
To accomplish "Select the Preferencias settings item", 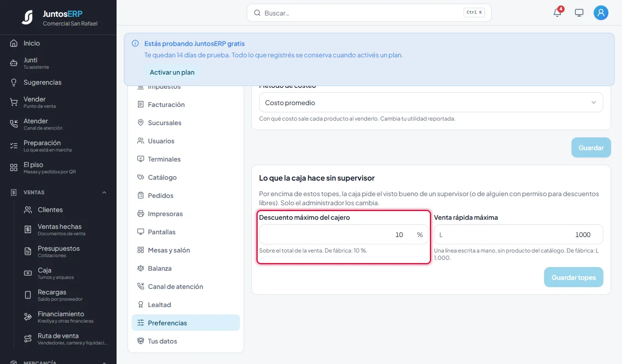I will 186,323.
